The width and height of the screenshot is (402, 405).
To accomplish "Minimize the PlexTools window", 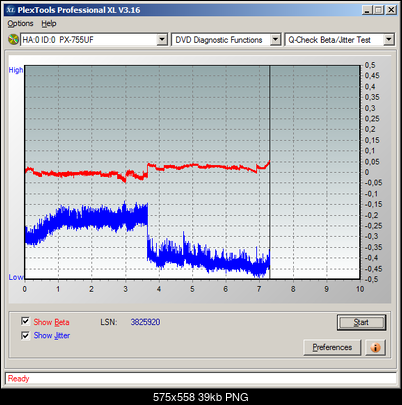I will (367, 10).
